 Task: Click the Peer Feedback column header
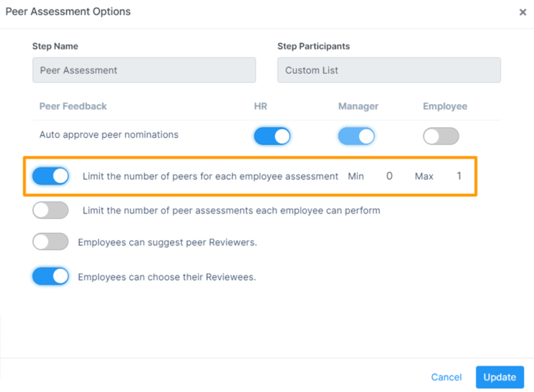pos(73,106)
